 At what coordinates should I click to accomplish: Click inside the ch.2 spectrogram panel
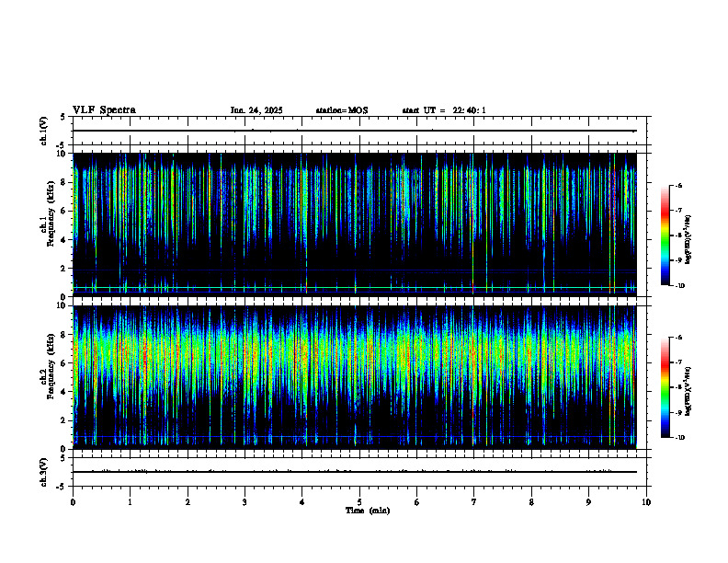355,377
